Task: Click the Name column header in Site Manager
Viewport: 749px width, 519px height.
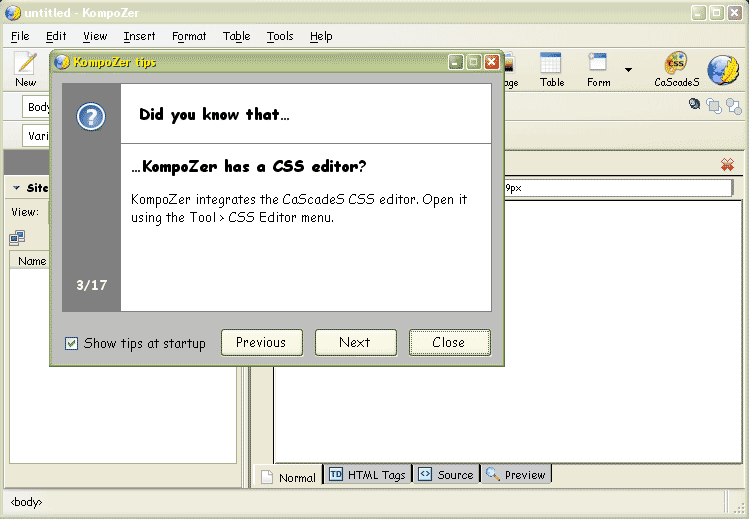Action: tap(32, 261)
